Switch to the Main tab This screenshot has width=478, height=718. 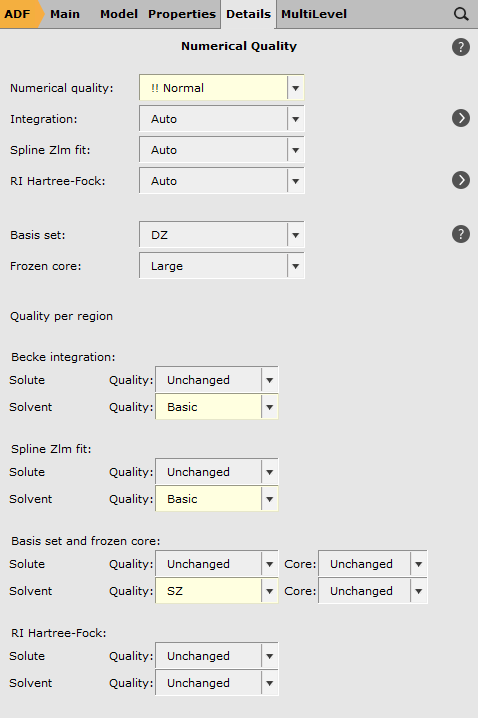[x=65, y=14]
